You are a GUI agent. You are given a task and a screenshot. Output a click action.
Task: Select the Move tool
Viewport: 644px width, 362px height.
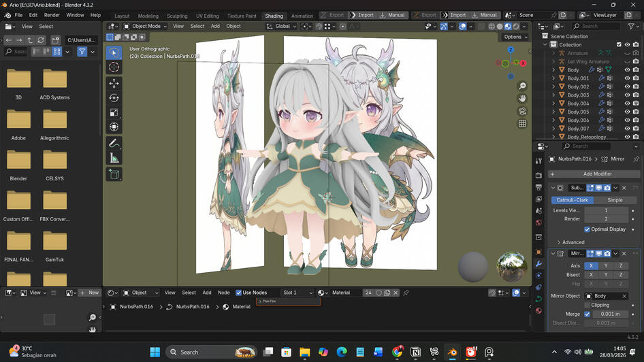tap(114, 83)
